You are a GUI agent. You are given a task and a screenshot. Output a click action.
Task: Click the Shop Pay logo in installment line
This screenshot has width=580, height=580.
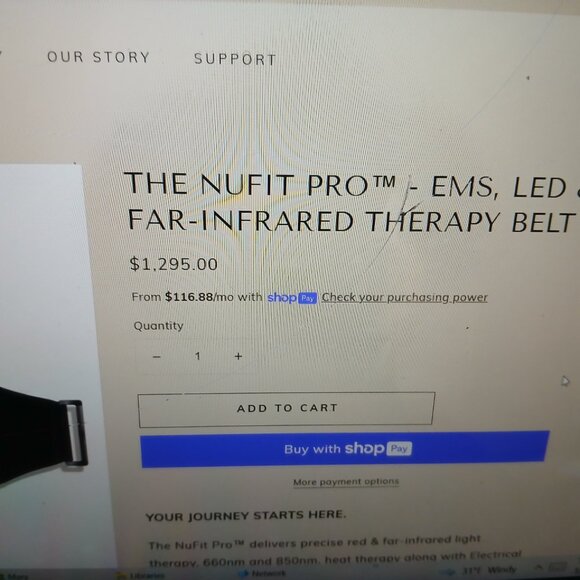coord(292,298)
